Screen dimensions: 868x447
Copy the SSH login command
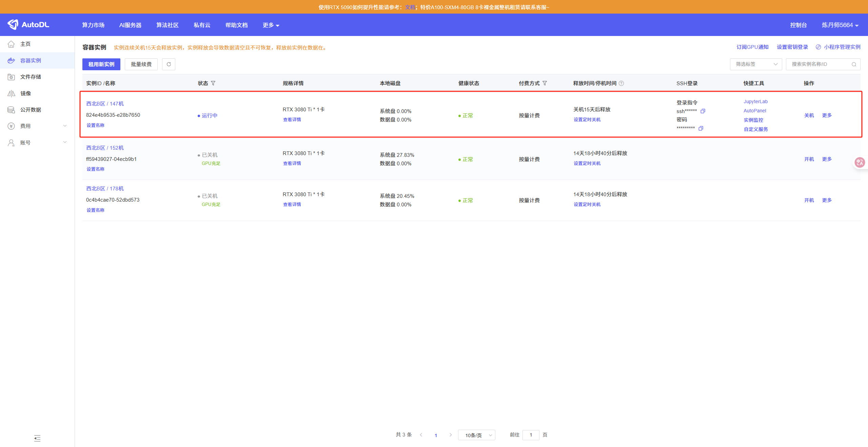click(703, 111)
